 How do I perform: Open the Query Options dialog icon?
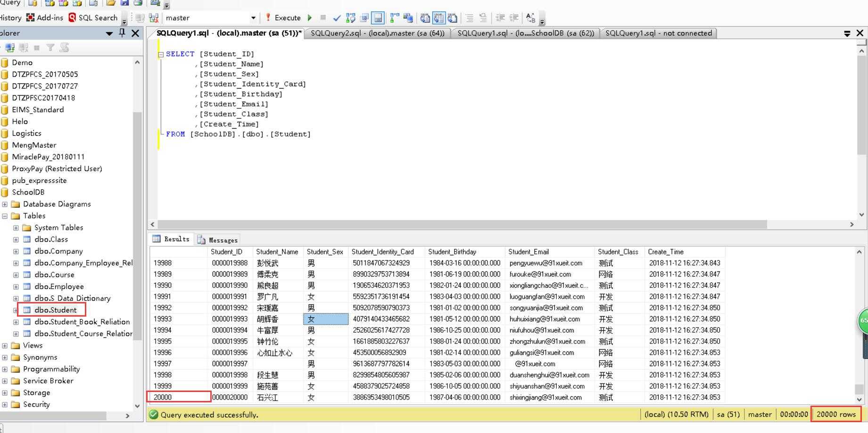pos(364,18)
